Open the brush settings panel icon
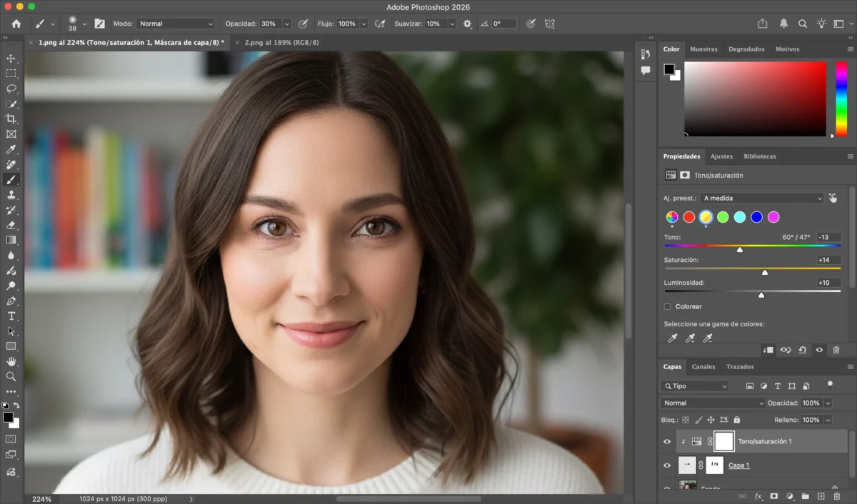 coord(99,24)
